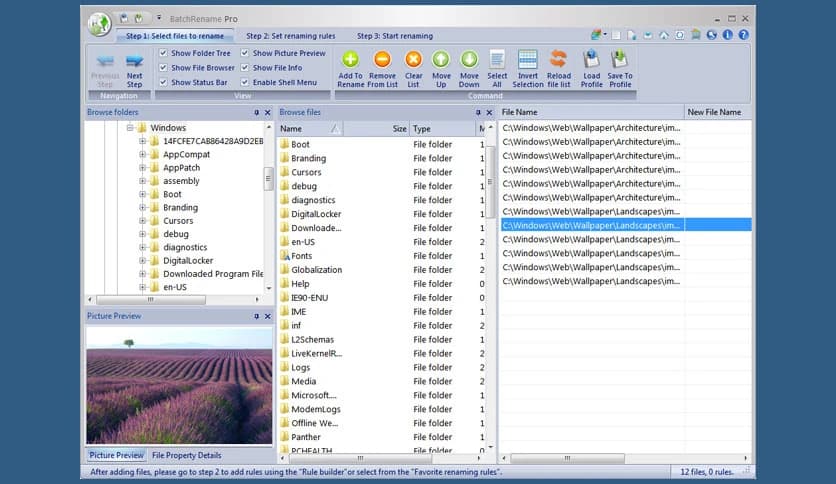Click the Select All icon

497,59
